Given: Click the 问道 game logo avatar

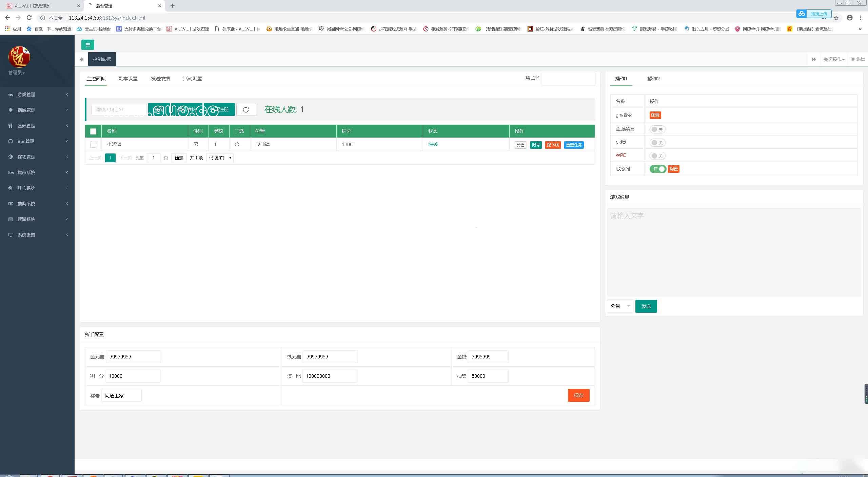Looking at the screenshot, I should (x=19, y=57).
